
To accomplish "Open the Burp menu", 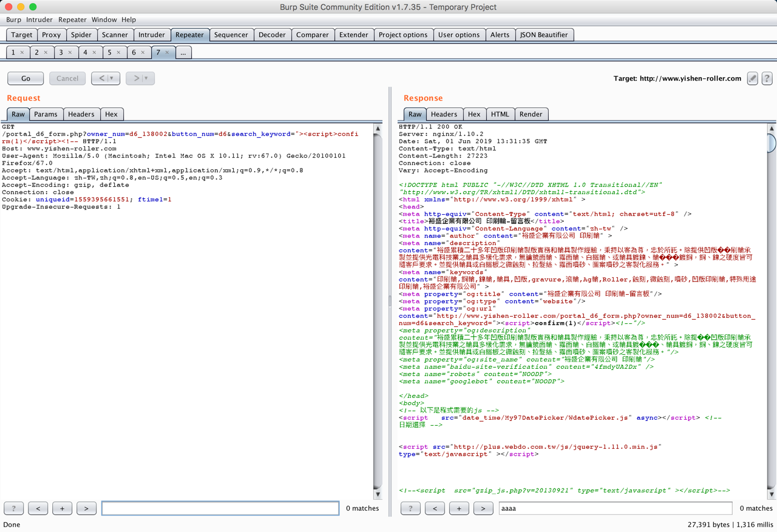I will pyautogui.click(x=13, y=20).
